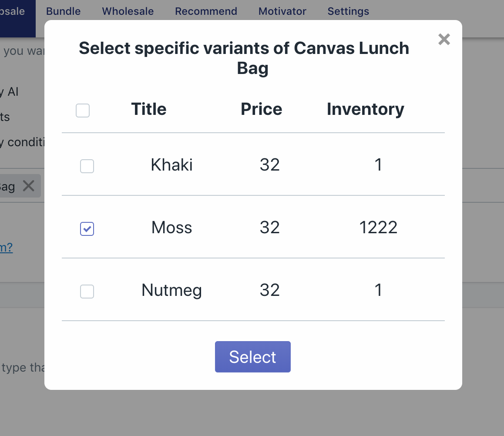Click the Price column header
504x436 pixels.
point(261,109)
